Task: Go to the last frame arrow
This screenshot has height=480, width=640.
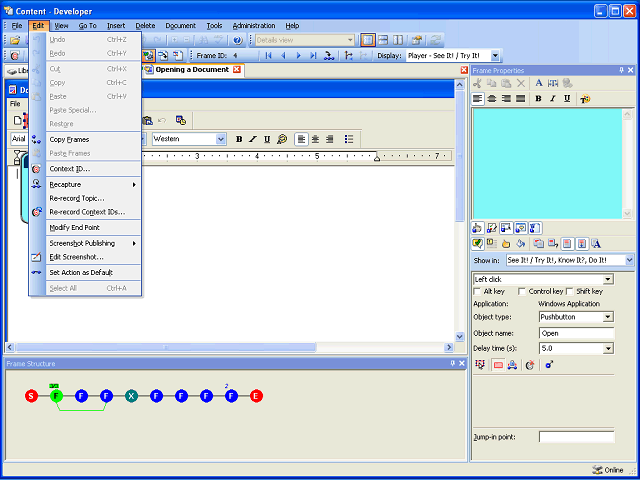Action: [x=313, y=56]
